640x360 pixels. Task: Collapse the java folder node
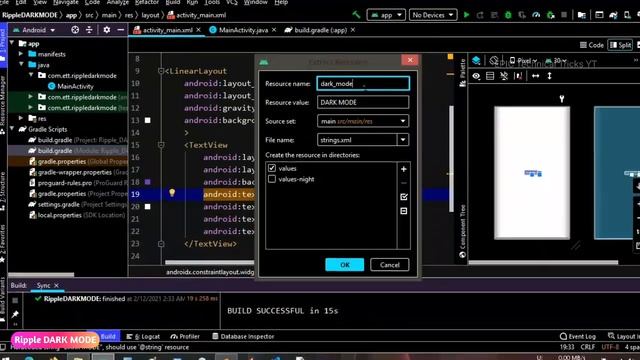tap(21, 64)
